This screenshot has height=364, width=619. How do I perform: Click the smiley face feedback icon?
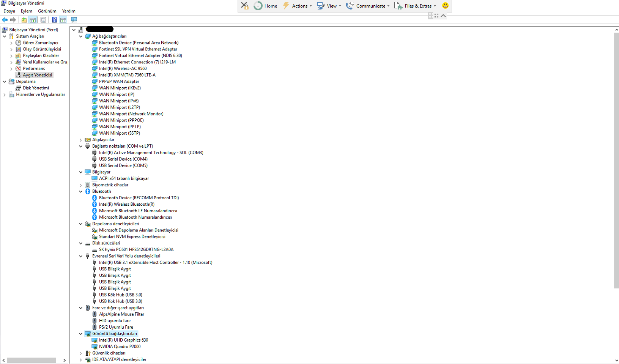(x=445, y=6)
